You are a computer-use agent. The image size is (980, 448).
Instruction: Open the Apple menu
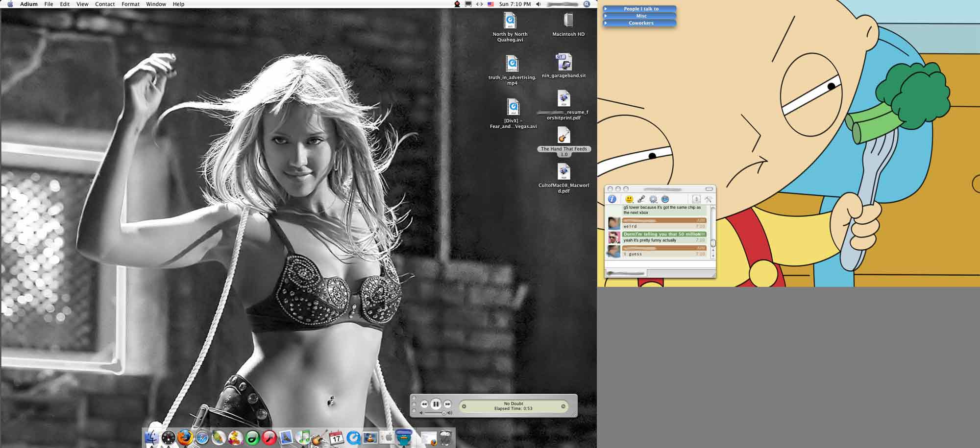click(10, 4)
